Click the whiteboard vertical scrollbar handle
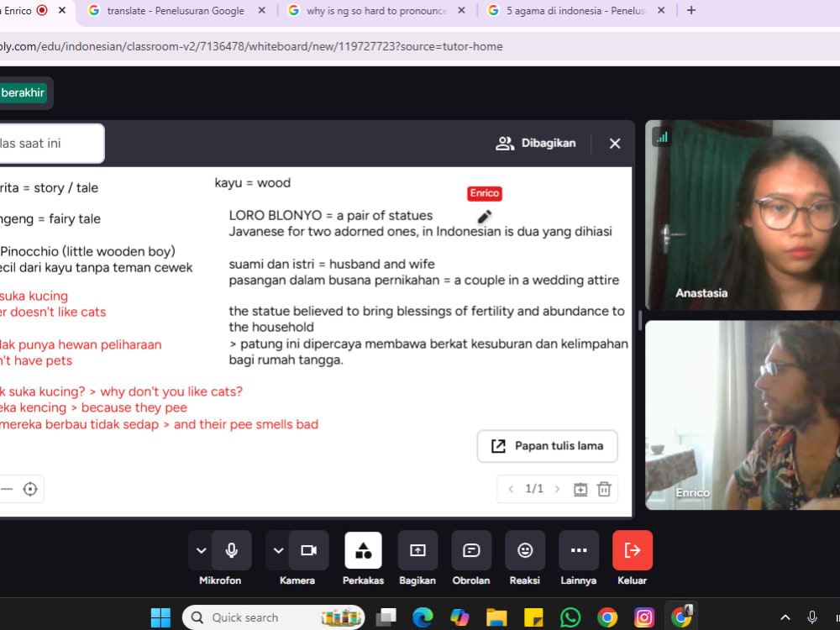The image size is (840, 630). 640,320
